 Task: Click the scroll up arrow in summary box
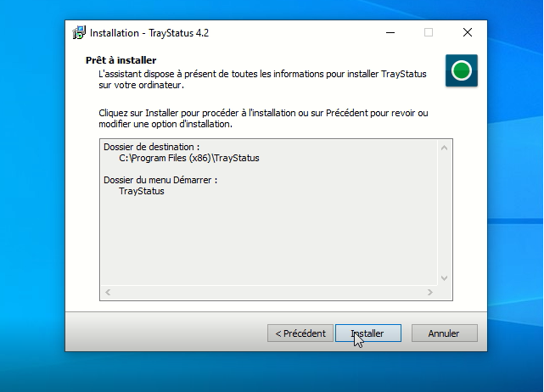(x=444, y=148)
